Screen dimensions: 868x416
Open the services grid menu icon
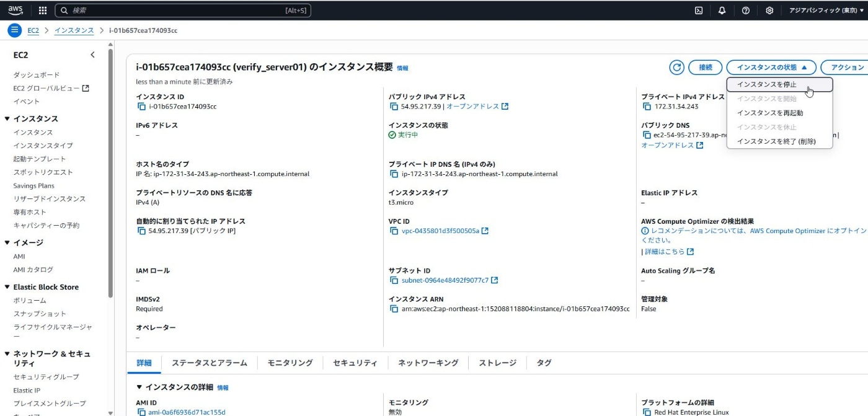43,11
